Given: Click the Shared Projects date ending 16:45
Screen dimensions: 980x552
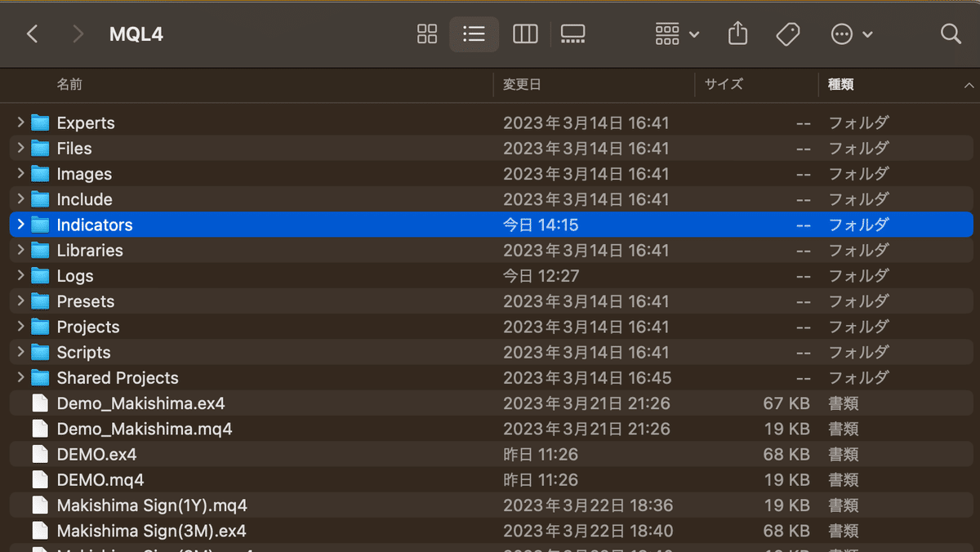Looking at the screenshot, I should [587, 378].
